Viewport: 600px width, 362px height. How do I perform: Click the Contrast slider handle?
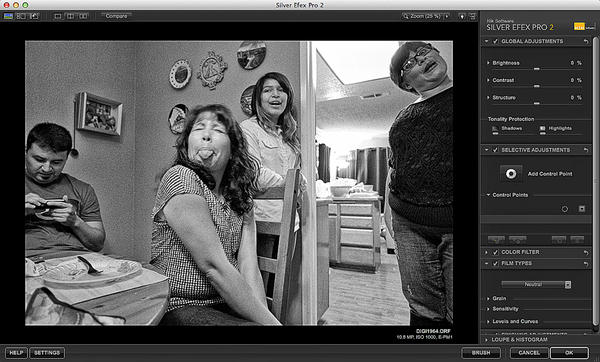[x=536, y=86]
